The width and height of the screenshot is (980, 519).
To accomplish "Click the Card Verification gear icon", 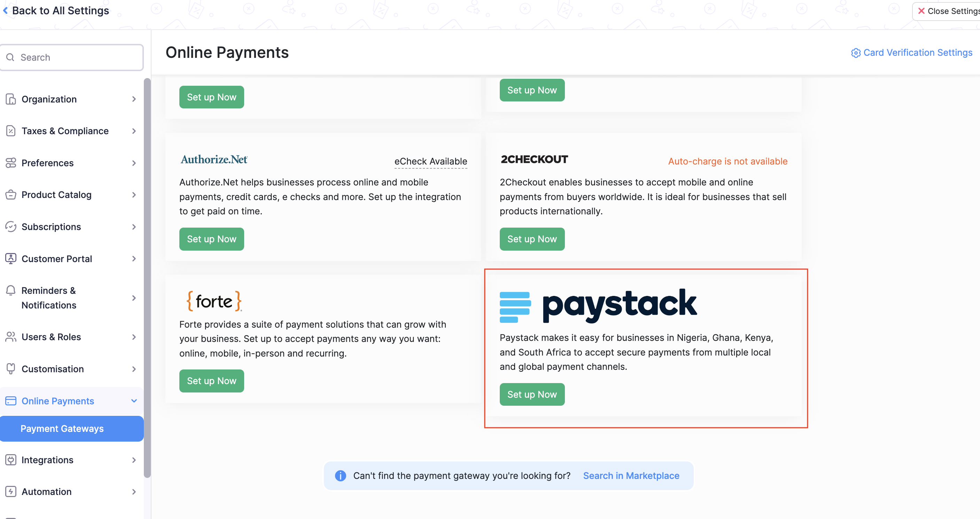I will 856,53.
